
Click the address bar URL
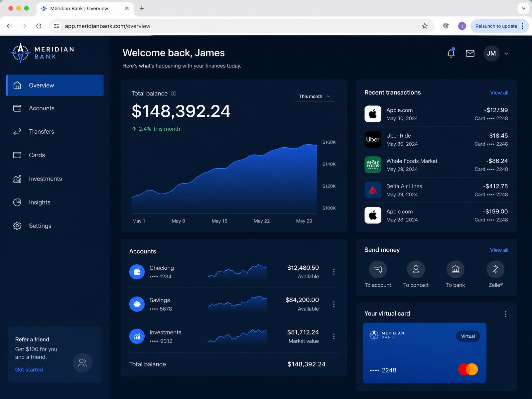pyautogui.click(x=107, y=26)
